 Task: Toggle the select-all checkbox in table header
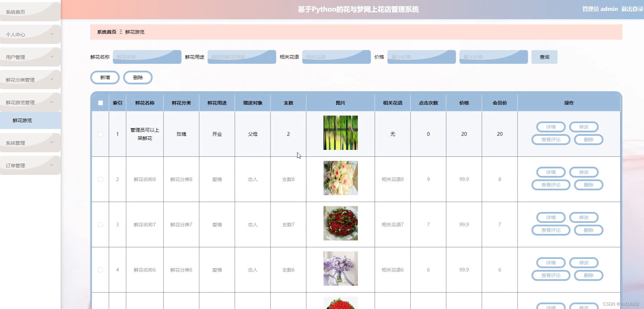point(100,102)
